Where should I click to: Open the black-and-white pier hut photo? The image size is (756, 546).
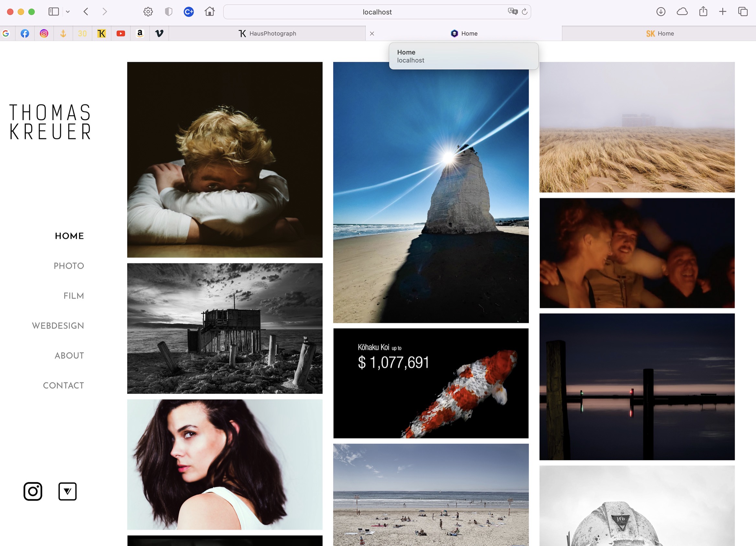pyautogui.click(x=225, y=328)
